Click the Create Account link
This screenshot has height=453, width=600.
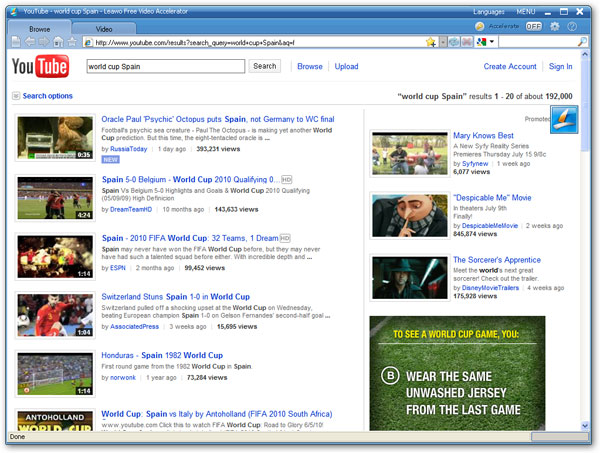(510, 66)
